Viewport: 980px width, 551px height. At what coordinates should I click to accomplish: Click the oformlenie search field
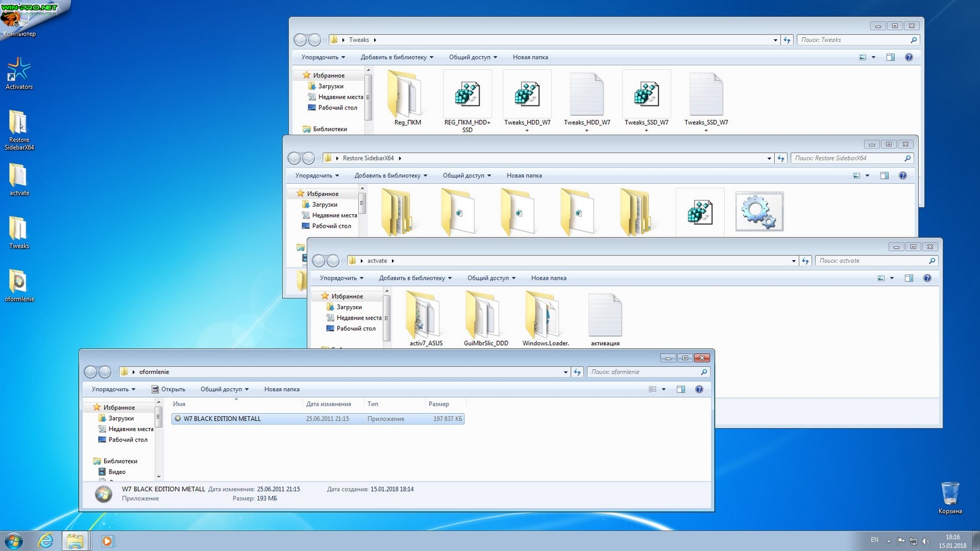click(643, 372)
